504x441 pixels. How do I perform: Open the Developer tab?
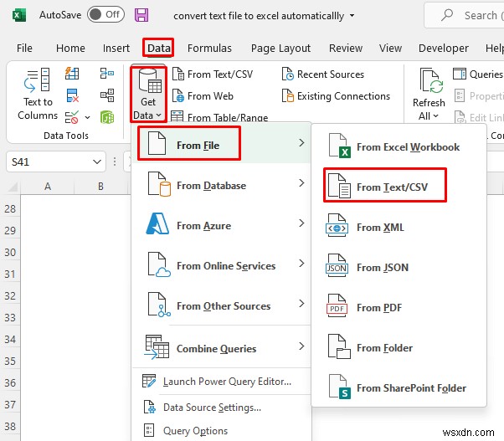tap(443, 49)
